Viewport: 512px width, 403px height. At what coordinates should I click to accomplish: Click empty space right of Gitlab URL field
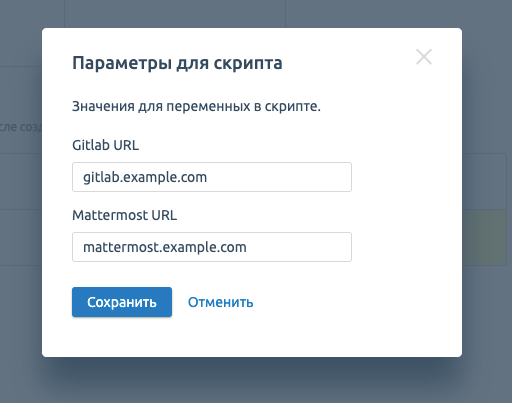[406, 177]
